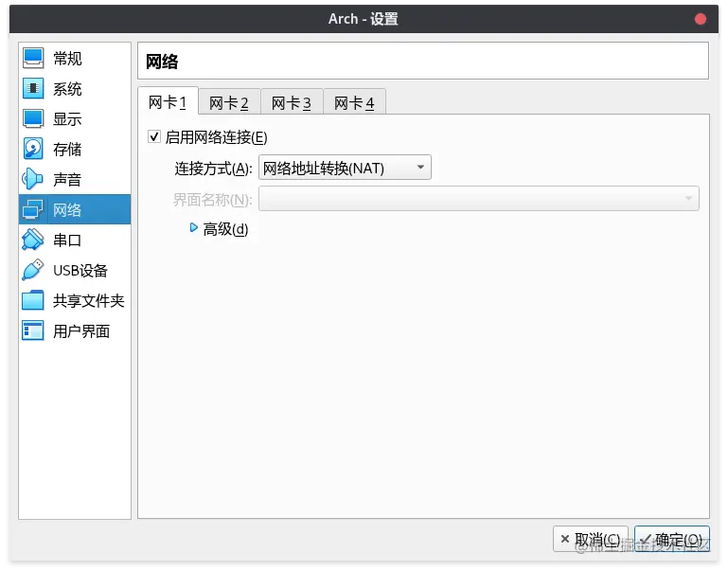
Task: Click the 共享文件夹 folder icon
Action: (x=33, y=300)
